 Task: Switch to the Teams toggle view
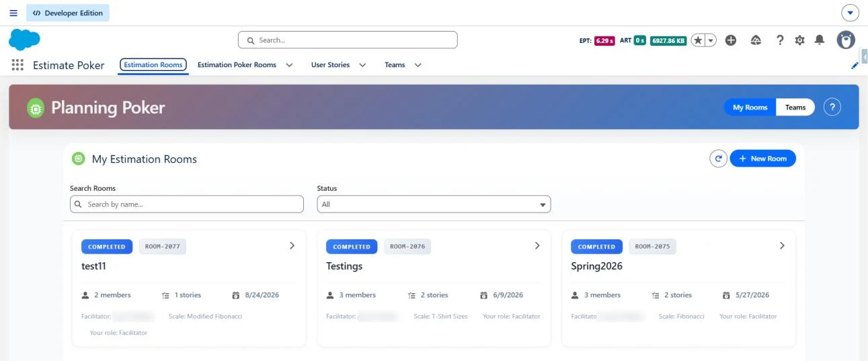795,108
